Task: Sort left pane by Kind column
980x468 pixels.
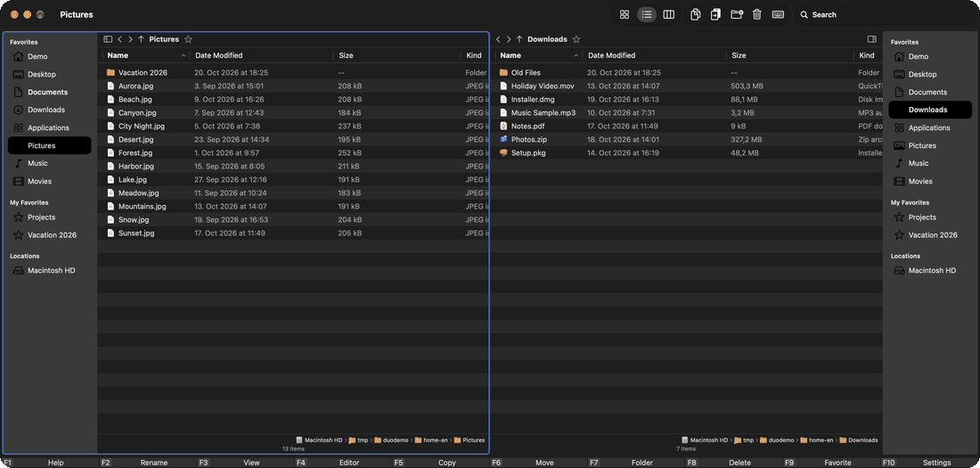Action: [x=475, y=55]
